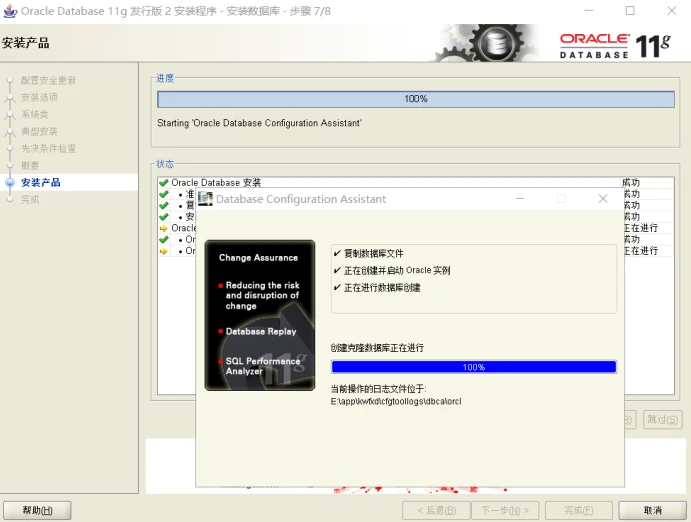The width and height of the screenshot is (691, 522).
Task: Minimize the Database Configuration Assistant dialog
Action: pyautogui.click(x=520, y=199)
